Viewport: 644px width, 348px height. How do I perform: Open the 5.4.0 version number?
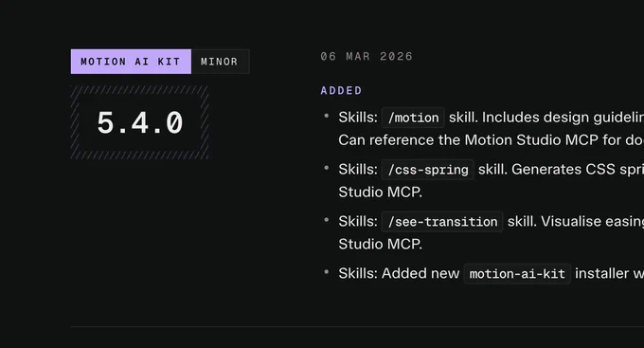point(139,122)
